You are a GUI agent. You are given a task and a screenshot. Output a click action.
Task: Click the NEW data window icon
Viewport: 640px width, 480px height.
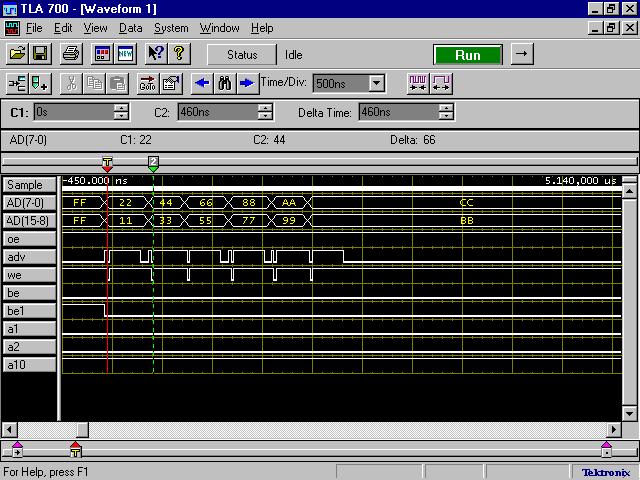[125, 53]
